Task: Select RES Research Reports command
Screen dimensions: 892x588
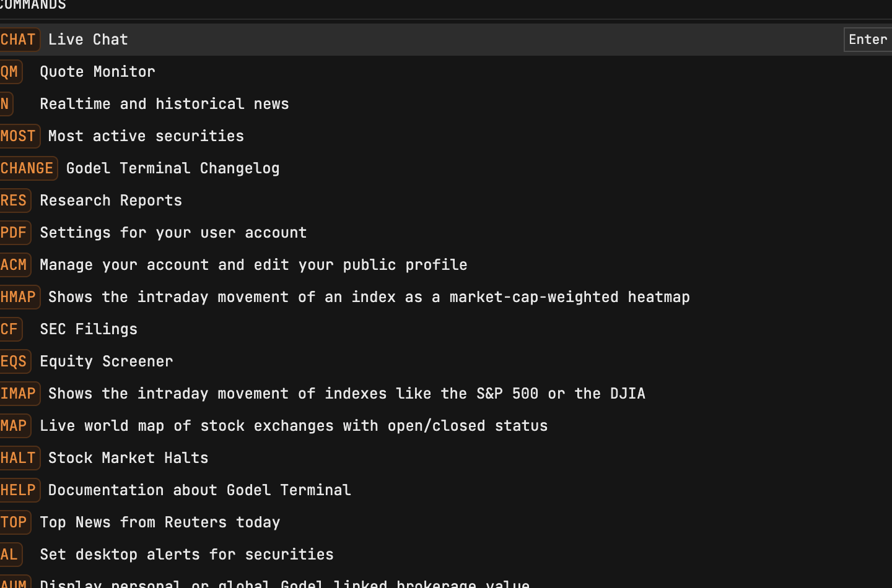Action: 446,201
